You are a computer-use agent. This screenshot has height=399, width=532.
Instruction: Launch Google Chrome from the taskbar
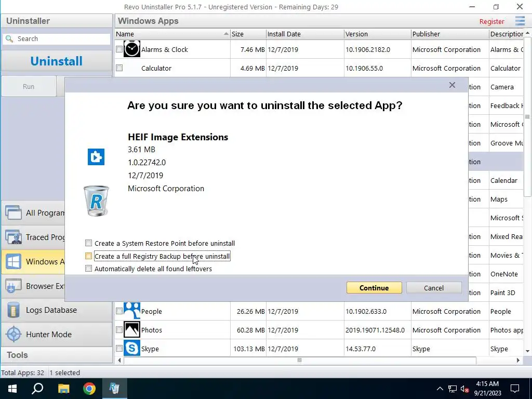(x=89, y=389)
